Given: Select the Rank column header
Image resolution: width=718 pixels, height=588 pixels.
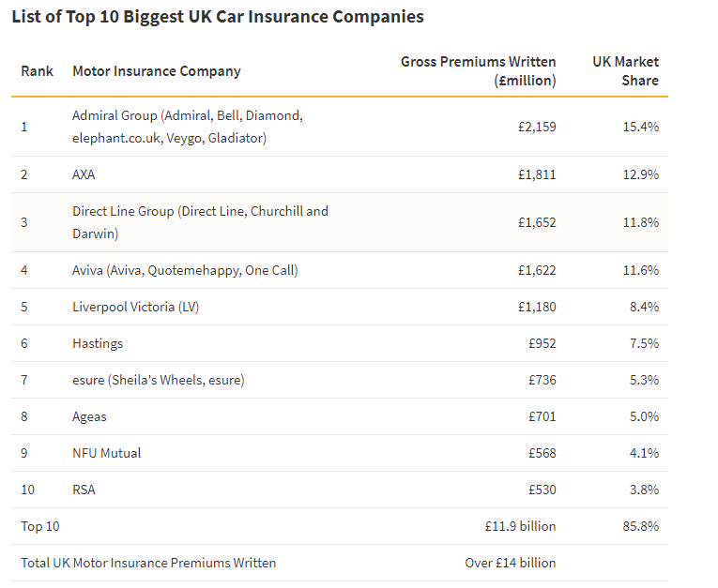Looking at the screenshot, I should pos(38,71).
